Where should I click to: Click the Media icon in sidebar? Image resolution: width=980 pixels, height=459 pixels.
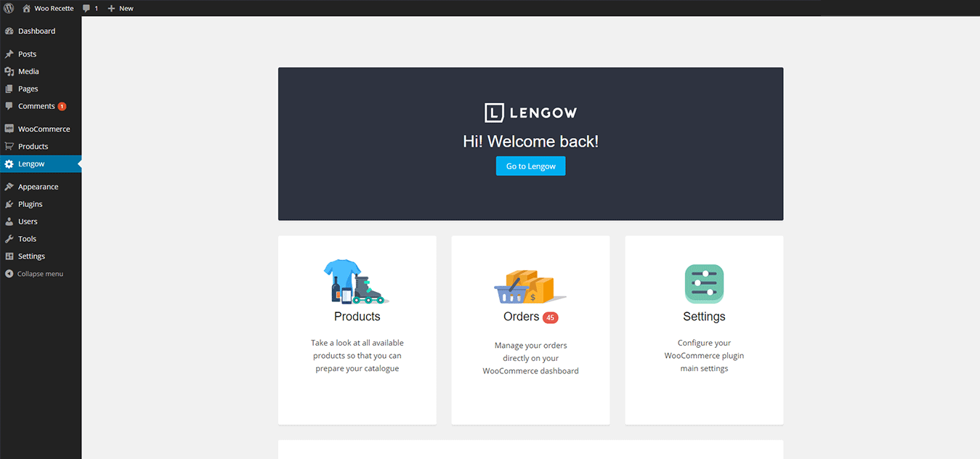pos(9,71)
